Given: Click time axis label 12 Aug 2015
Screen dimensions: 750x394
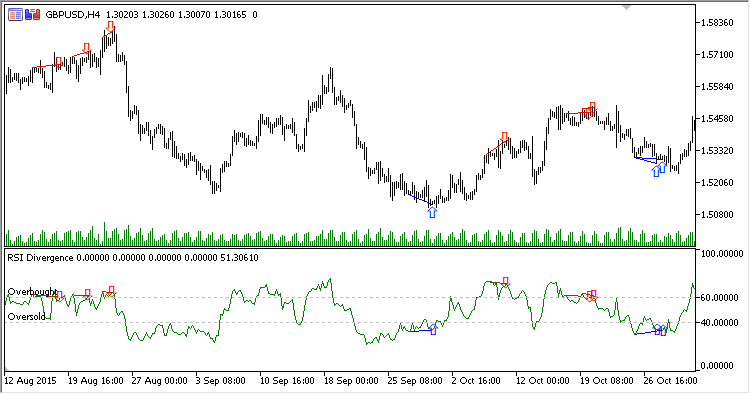Looking at the screenshot, I should pyautogui.click(x=31, y=381).
